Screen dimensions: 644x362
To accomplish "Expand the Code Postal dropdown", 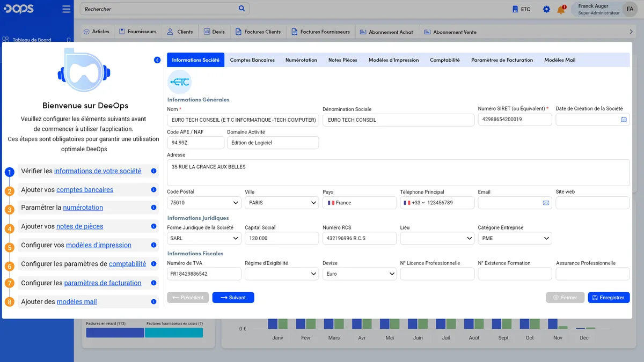I will [x=236, y=203].
